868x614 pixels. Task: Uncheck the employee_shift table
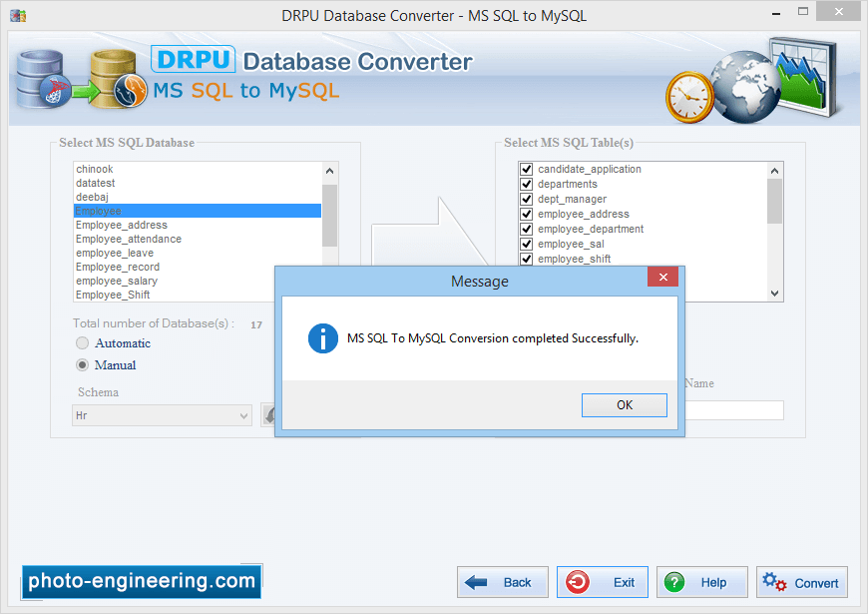click(527, 259)
